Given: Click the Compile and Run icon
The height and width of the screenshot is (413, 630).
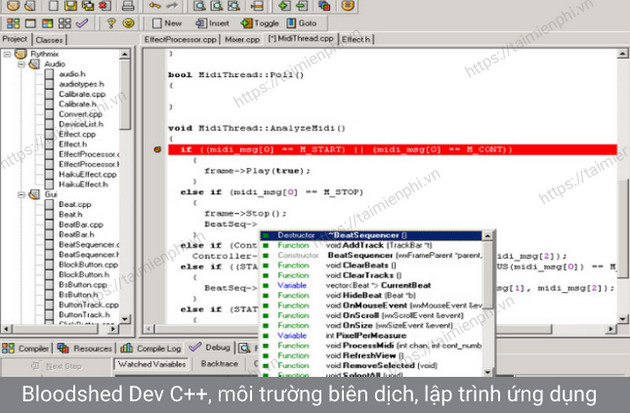Looking at the screenshot, I should 47,23.
